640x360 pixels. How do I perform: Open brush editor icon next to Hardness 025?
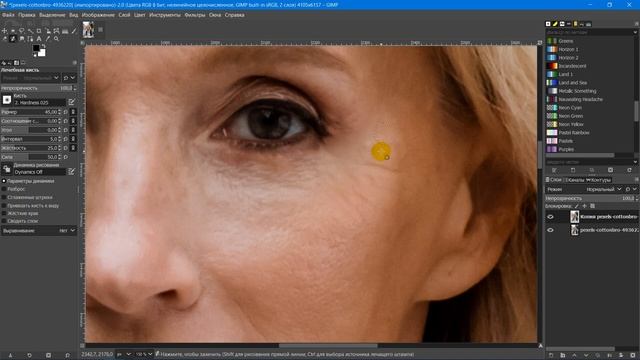pyautogui.click(x=71, y=102)
